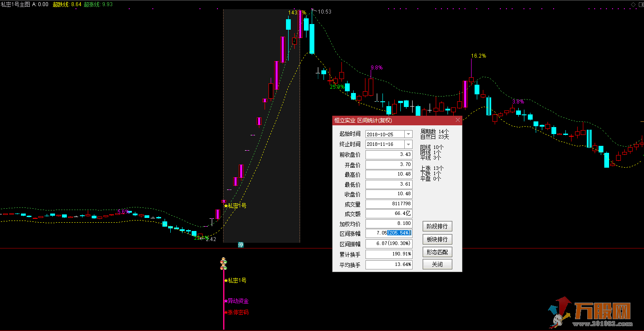Click the 恒立实业 区间统计(复权) title bar
Viewport: 644px width, 331px height.
coord(397,120)
